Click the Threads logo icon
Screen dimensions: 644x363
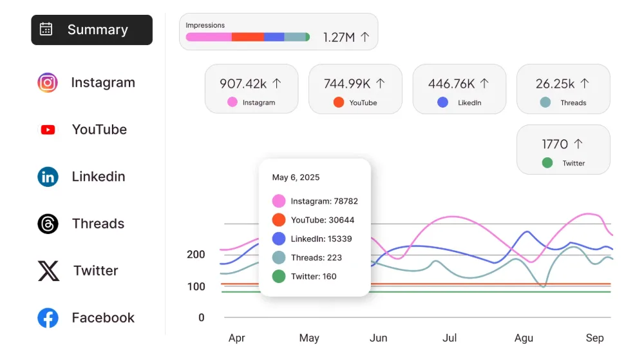point(48,224)
